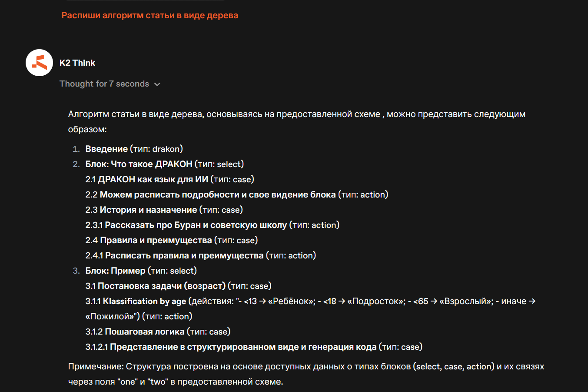
Task: Select item 2.3 "История и назначение"
Action: [148, 210]
